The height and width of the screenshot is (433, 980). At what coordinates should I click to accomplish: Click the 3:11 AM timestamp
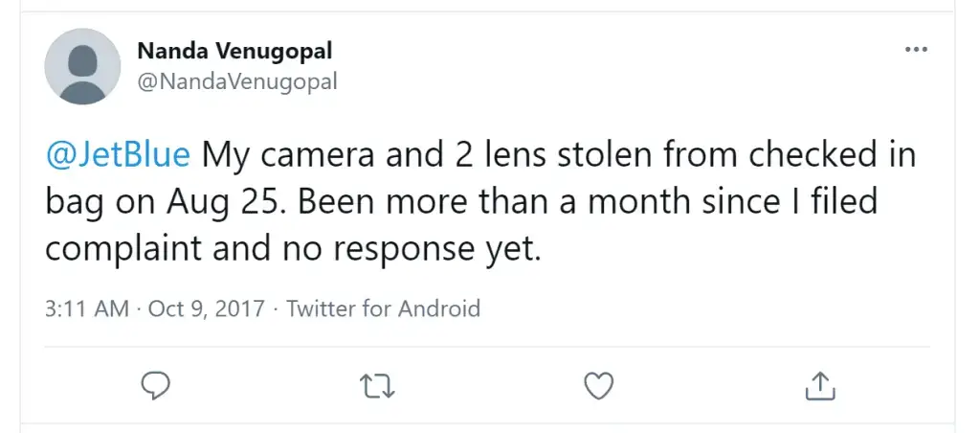tap(87, 308)
